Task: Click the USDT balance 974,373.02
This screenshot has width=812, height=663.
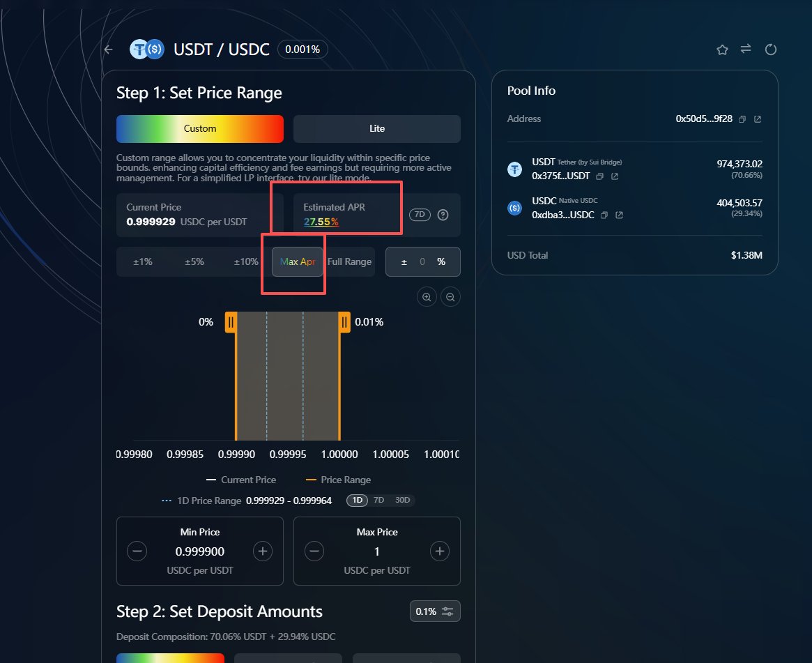Action: [x=739, y=164]
